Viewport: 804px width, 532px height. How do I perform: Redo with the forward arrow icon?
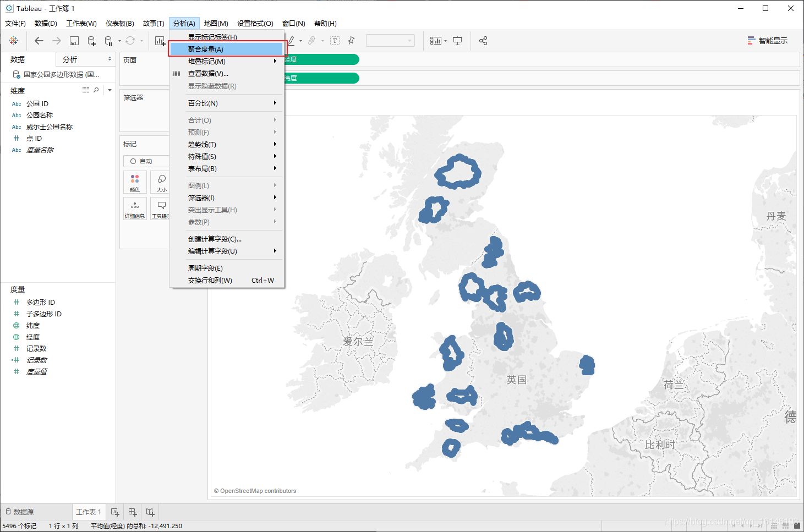click(x=56, y=41)
